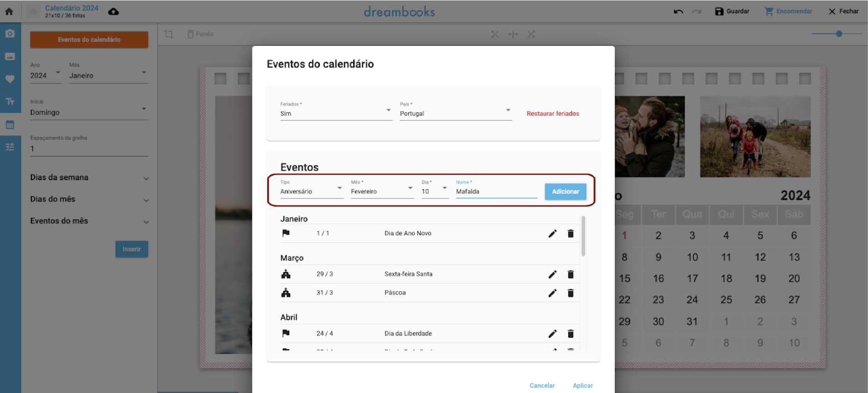The width and height of the screenshot is (868, 393).
Task: Edit the Dia de Ano Novo event
Action: coord(552,233)
